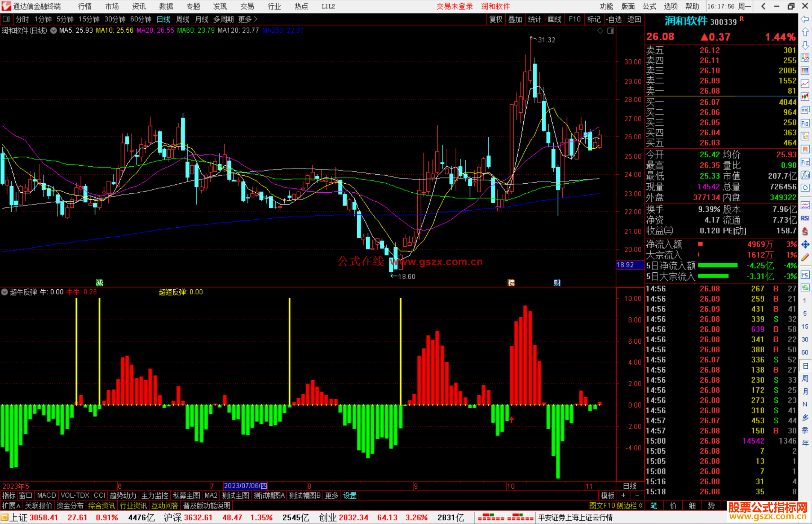Select the pencil drawing tool icon
Viewport: 812px width, 524px height.
point(805,258)
